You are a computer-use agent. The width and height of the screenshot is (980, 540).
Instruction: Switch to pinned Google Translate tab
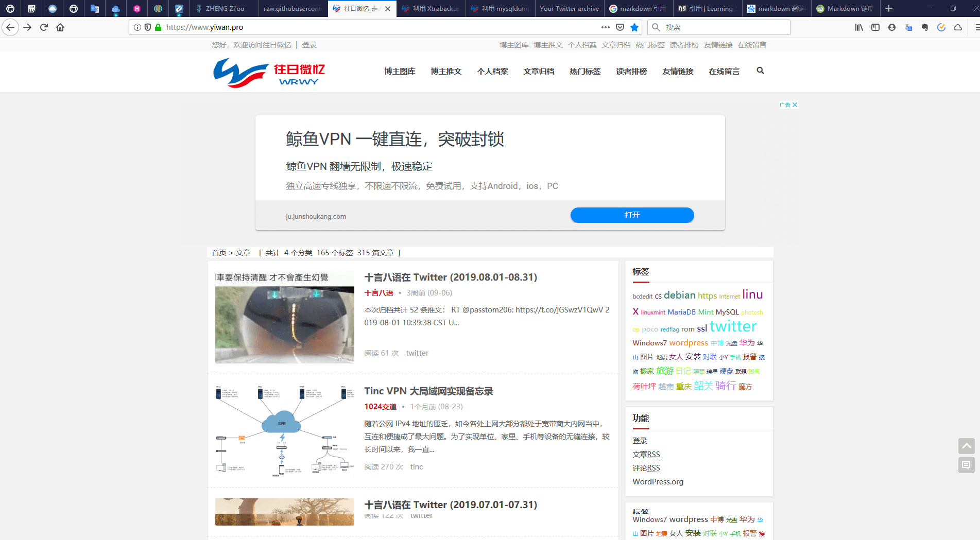tap(95, 8)
